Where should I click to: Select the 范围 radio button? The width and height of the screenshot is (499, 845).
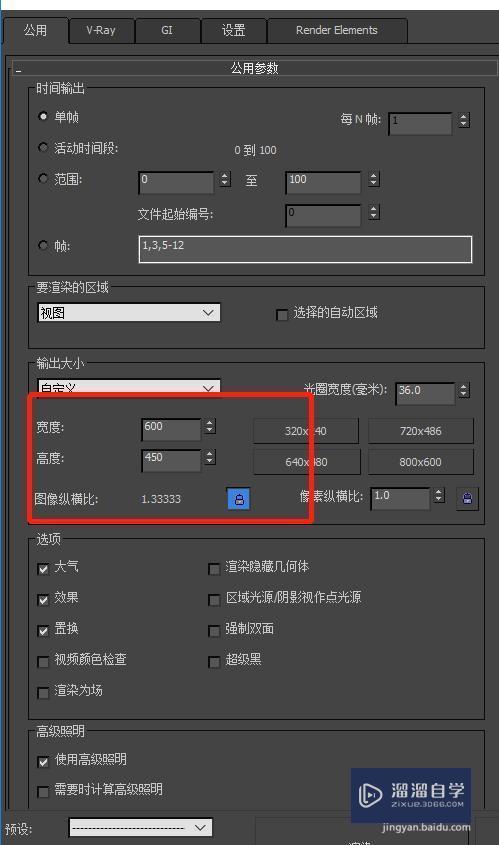(43, 178)
